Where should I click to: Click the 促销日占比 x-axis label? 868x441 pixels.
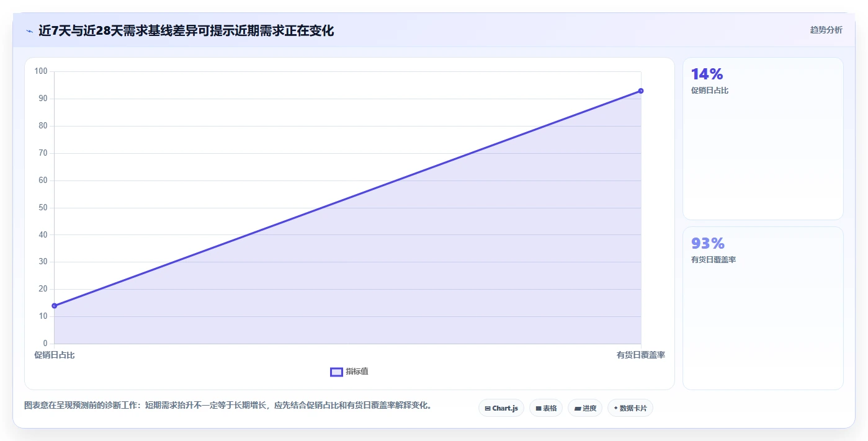[x=55, y=355]
